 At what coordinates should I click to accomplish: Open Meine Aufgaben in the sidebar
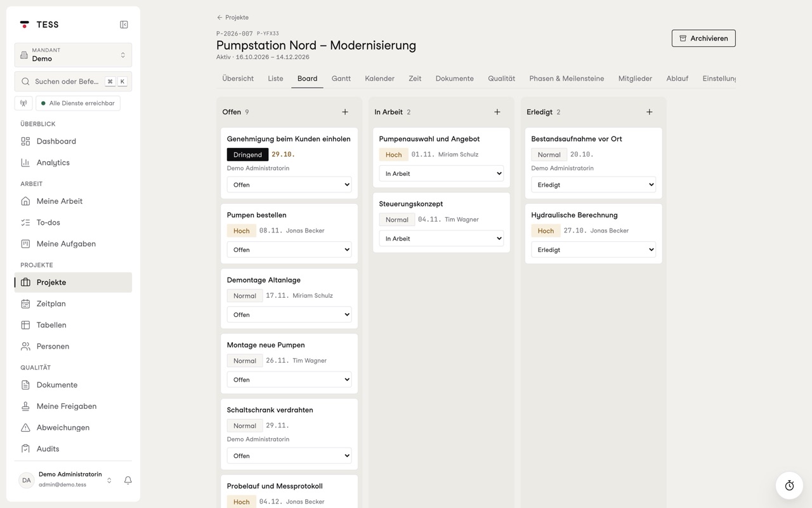(73, 244)
